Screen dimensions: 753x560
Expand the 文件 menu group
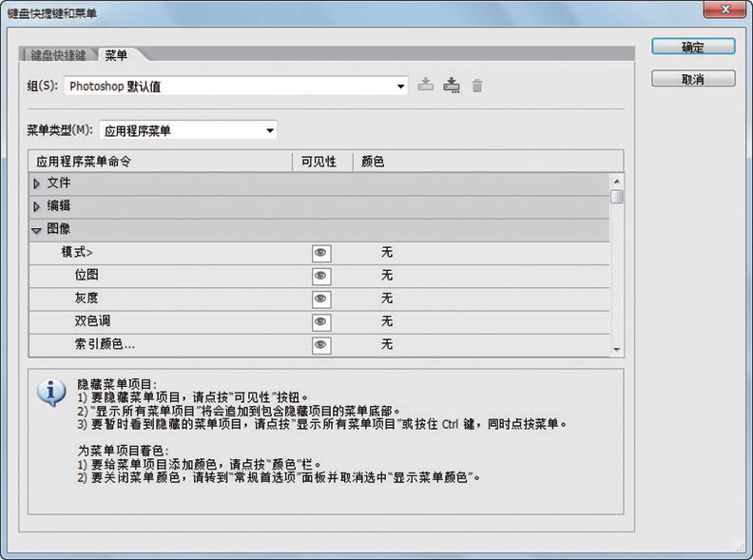click(x=37, y=183)
